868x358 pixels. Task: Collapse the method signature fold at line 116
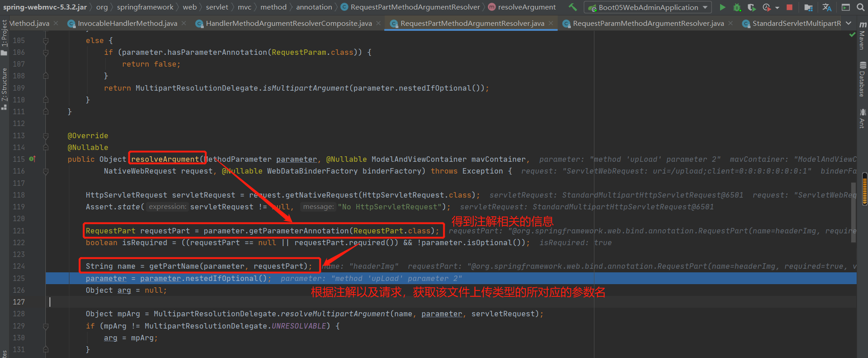46,171
